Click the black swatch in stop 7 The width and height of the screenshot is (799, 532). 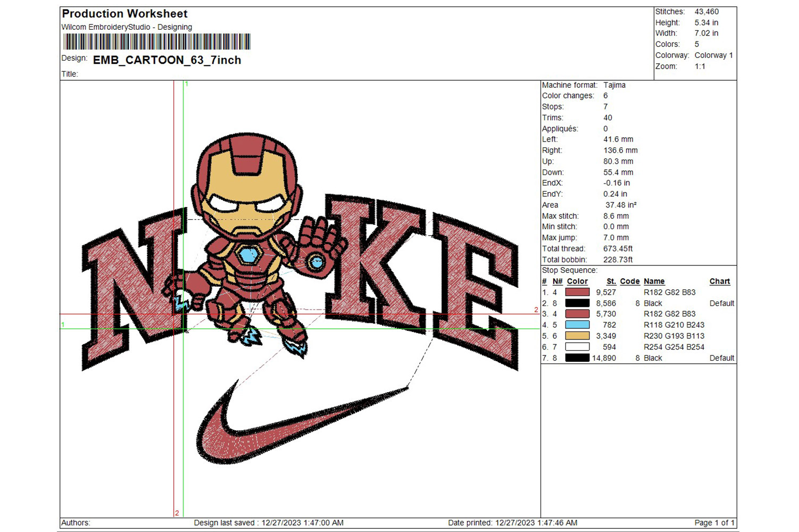click(577, 358)
